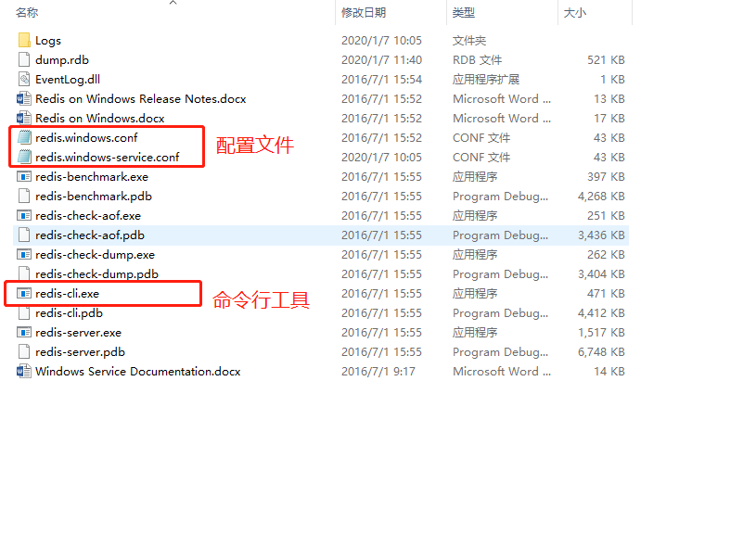The height and width of the screenshot is (559, 756).
Task: Toggle sort direction arrow above 名称 column
Action: pos(173,3)
